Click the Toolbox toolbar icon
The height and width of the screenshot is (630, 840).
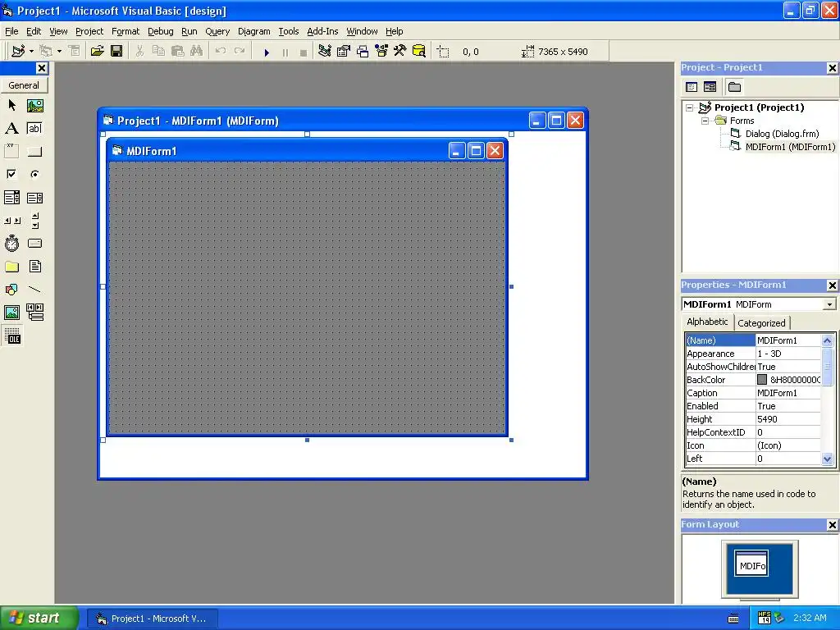click(399, 51)
